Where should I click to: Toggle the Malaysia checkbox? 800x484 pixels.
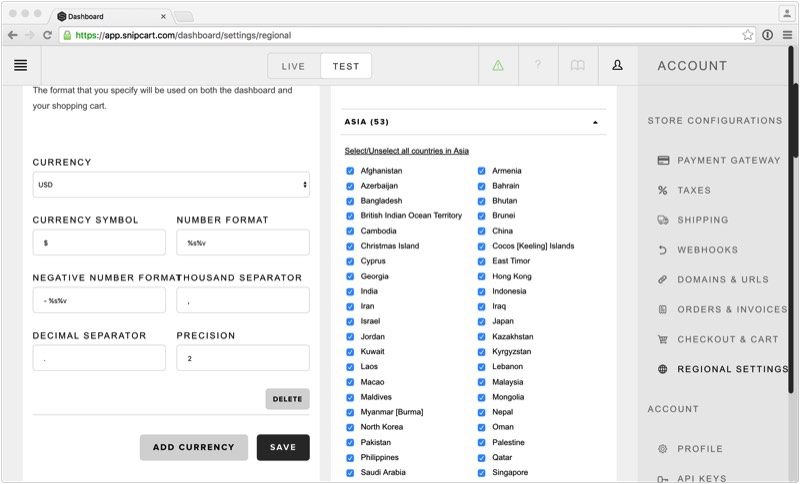pyautogui.click(x=481, y=382)
